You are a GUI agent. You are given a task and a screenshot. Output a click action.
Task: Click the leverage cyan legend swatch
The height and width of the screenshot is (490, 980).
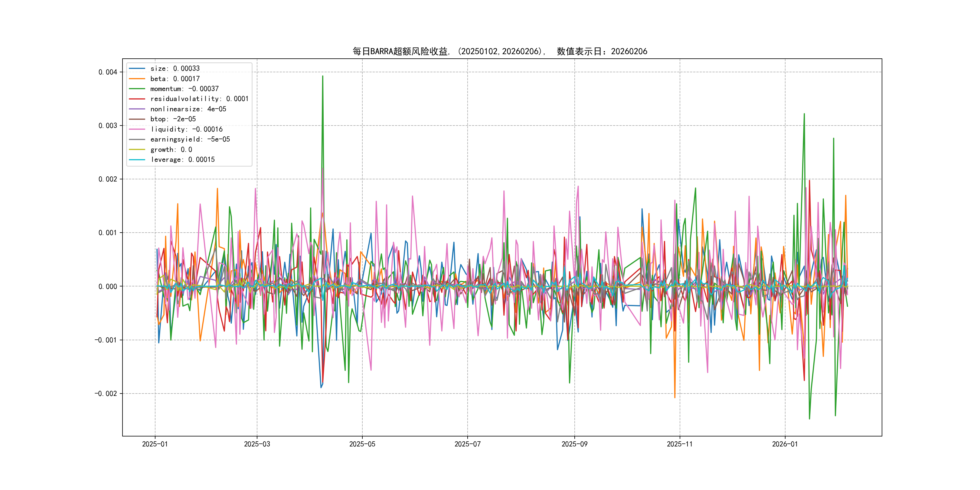pos(137,160)
